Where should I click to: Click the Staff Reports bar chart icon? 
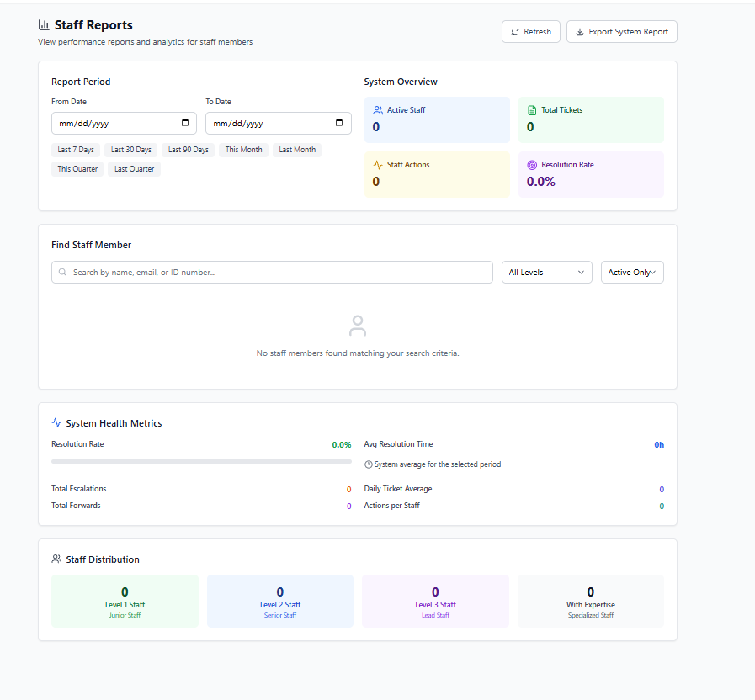coord(44,24)
